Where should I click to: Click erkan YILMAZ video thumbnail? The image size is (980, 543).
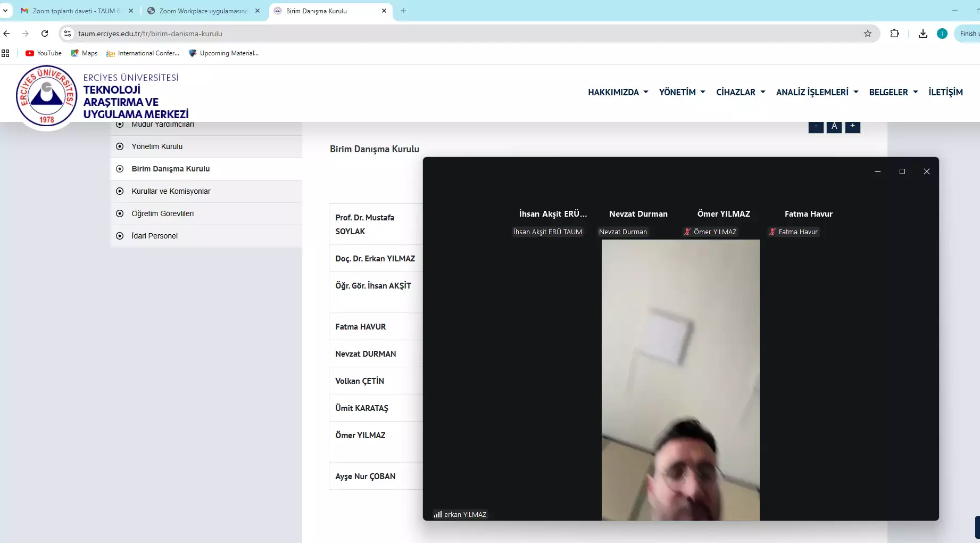click(680, 380)
